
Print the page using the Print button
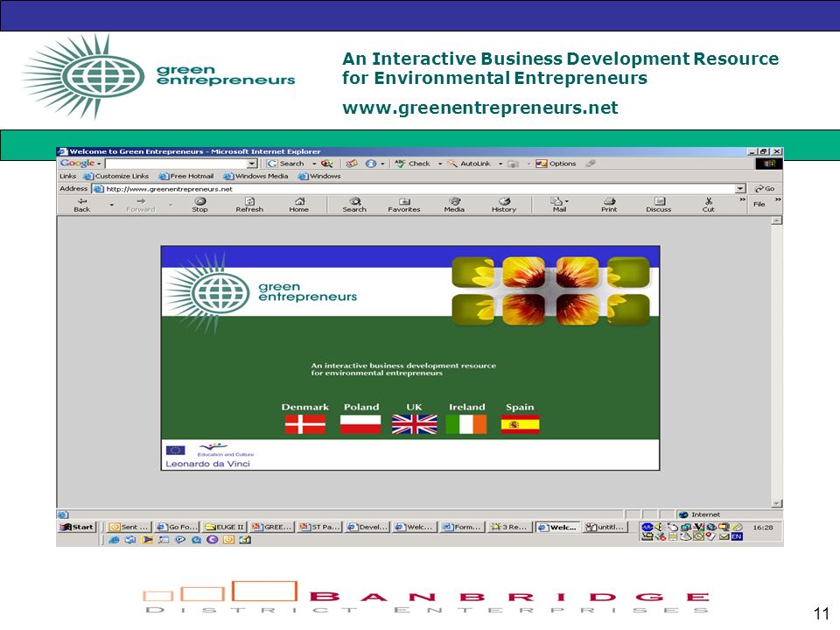[609, 205]
